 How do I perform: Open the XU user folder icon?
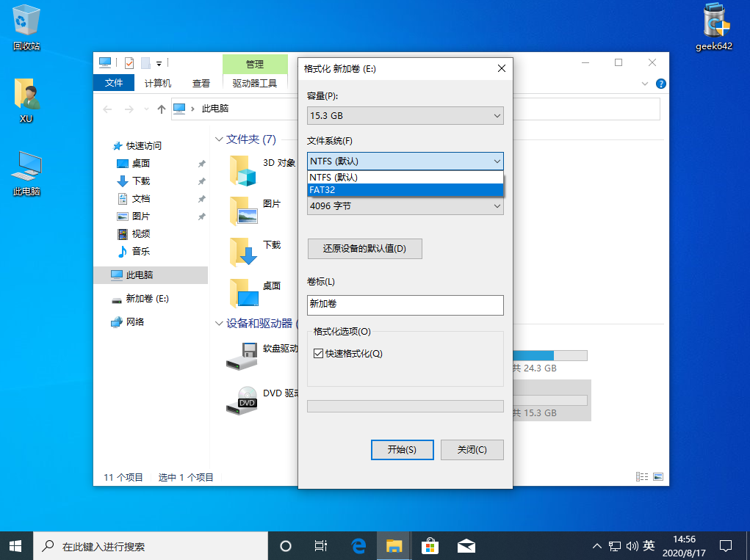26,101
